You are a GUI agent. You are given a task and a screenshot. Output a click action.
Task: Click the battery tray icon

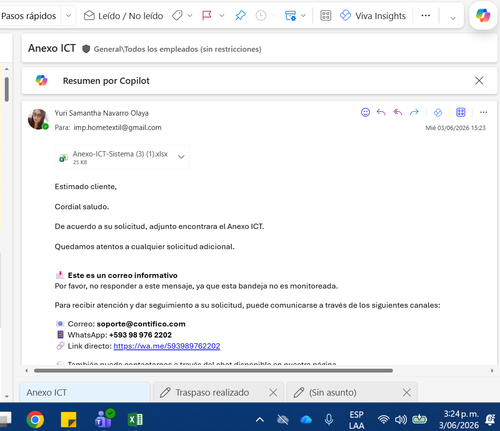pyautogui.click(x=419, y=419)
